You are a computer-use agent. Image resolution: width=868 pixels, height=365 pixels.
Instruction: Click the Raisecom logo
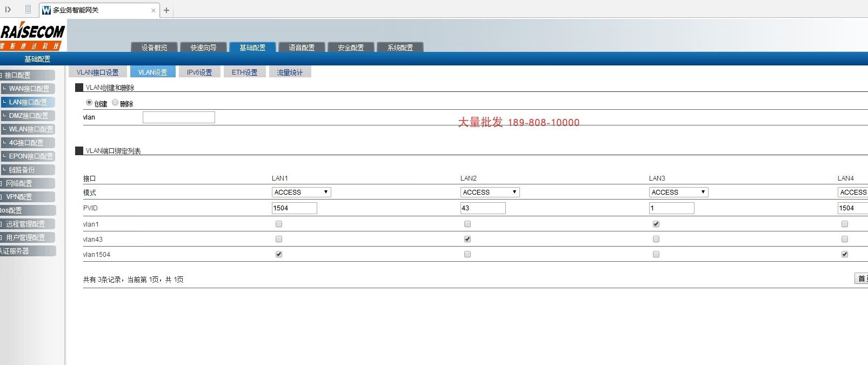click(x=32, y=36)
